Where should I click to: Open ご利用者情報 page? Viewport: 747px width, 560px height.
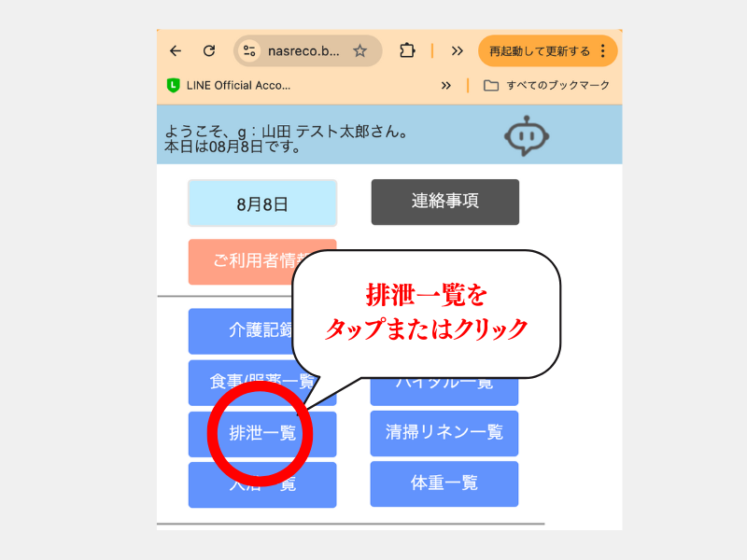pyautogui.click(x=243, y=261)
